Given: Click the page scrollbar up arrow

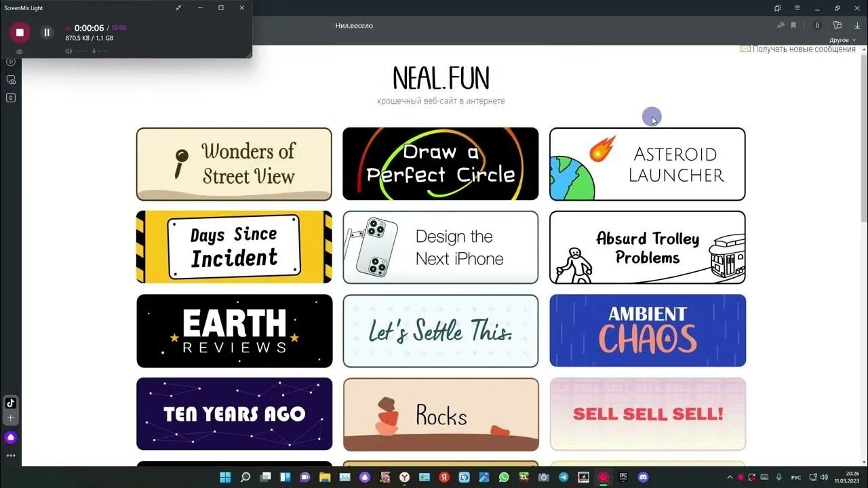Looking at the screenshot, I should (863, 49).
